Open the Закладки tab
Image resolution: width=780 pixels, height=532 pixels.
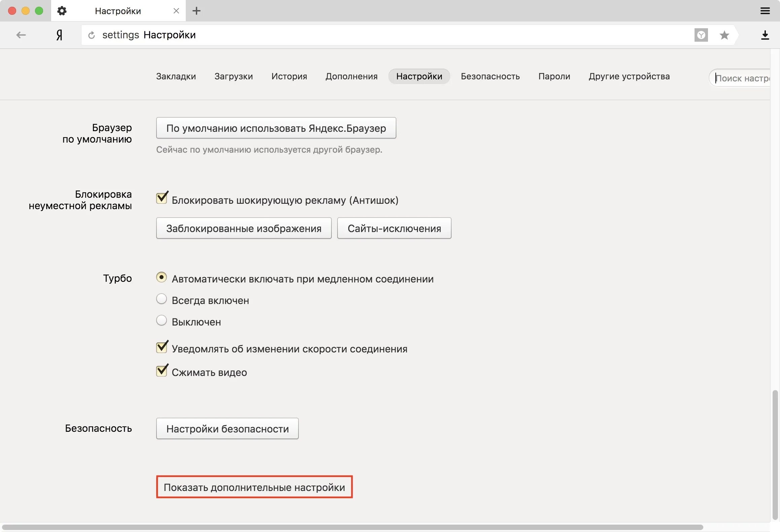click(x=176, y=76)
